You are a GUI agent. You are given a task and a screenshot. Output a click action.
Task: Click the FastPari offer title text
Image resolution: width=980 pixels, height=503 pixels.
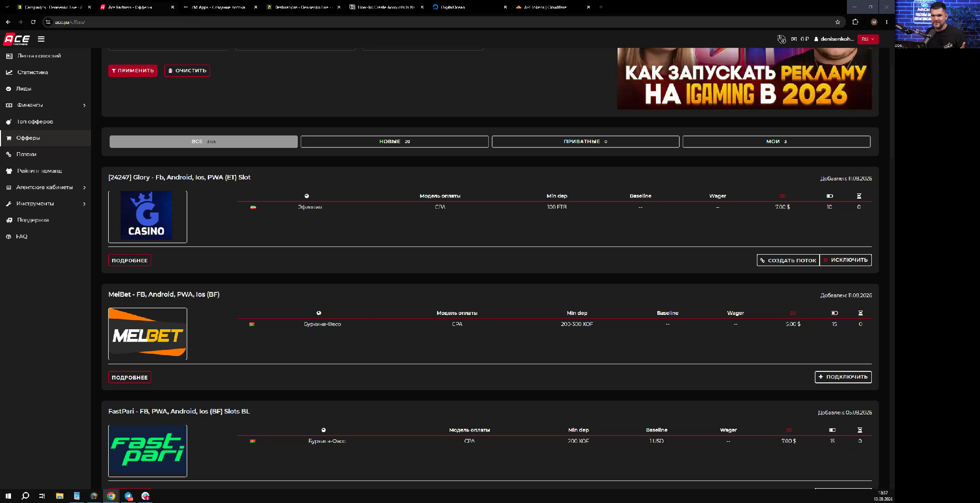coord(179,412)
